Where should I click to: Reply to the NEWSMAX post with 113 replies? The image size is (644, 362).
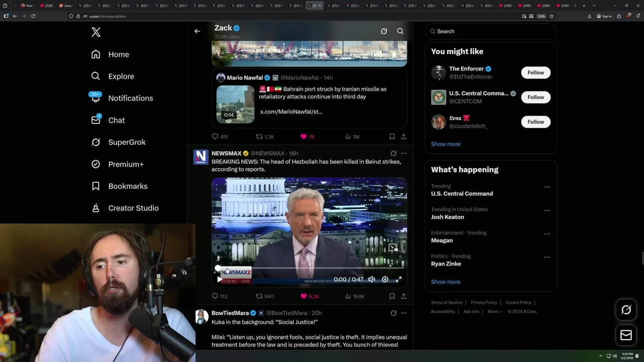pos(219,296)
